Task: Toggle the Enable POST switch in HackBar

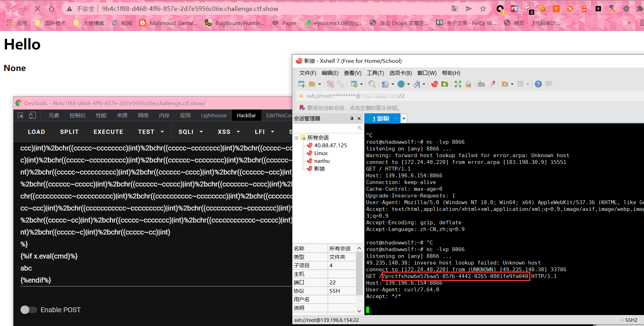Action: (x=29, y=310)
